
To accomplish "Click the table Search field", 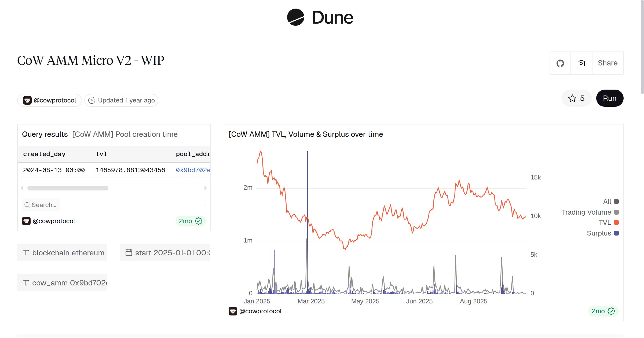I will (41, 205).
